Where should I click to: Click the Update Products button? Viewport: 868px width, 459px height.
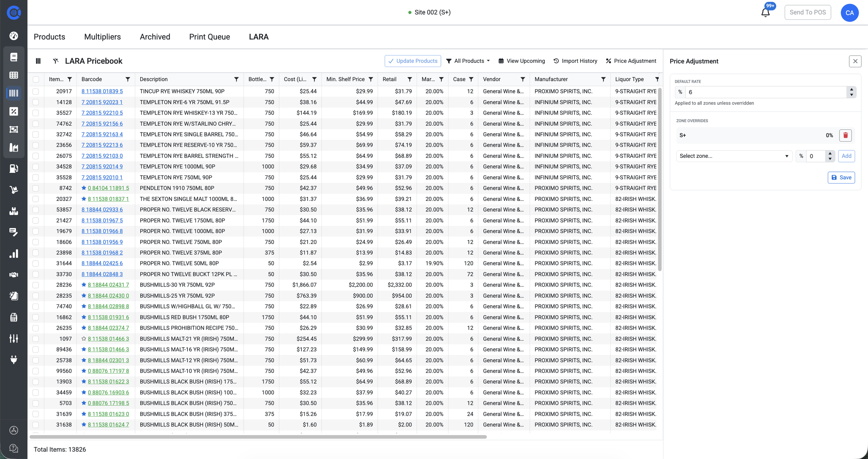(412, 61)
